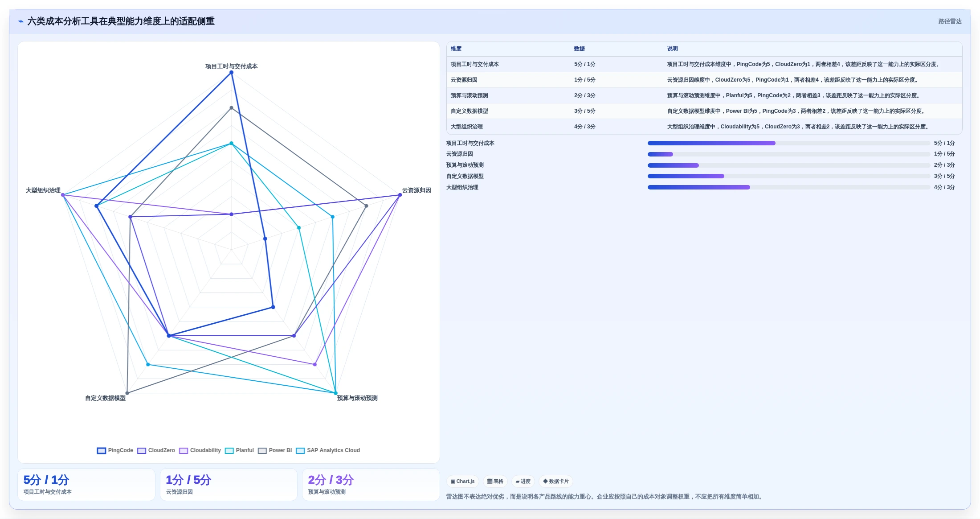Click the description text in 云资源归因 row
980x519 pixels.
pyautogui.click(x=793, y=80)
